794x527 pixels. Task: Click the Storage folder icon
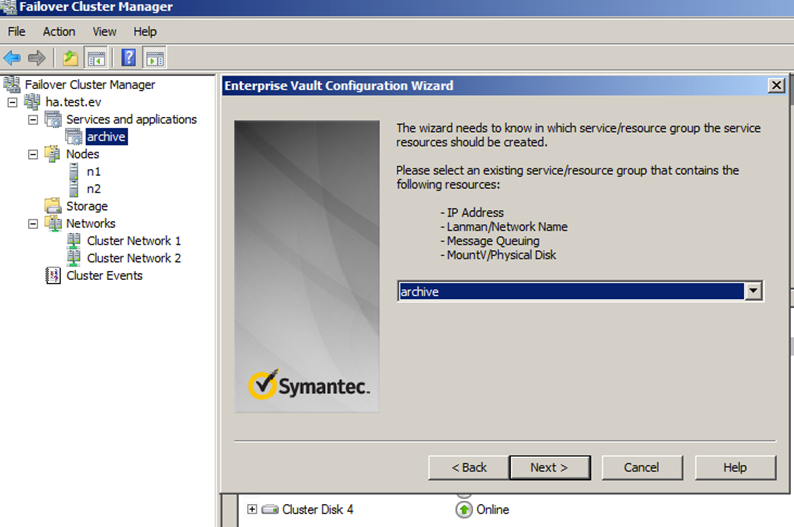(x=53, y=206)
